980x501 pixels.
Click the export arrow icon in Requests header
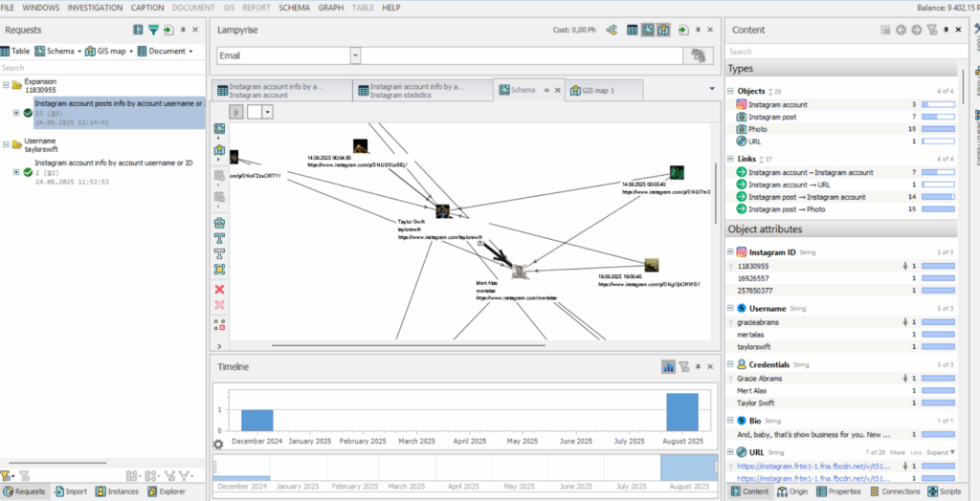pos(168,30)
